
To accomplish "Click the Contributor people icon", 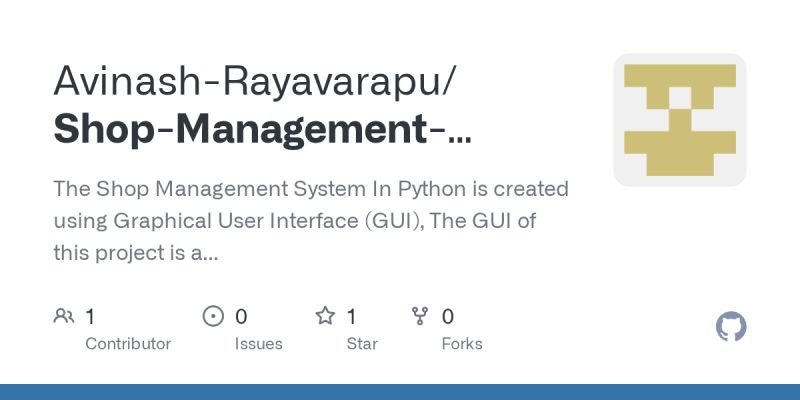I will (x=64, y=316).
